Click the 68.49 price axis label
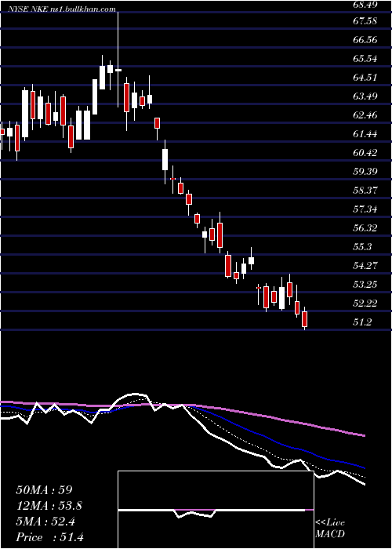The width and height of the screenshot is (392, 549). (365, 4)
